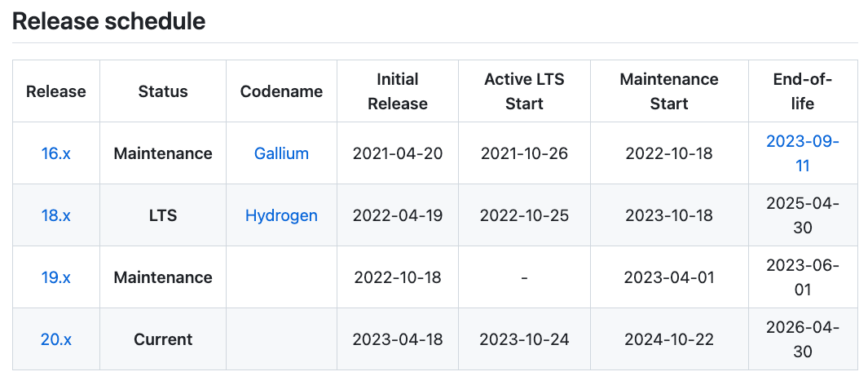Click the Codename column header
Viewport: 868px width, 385px height.
(x=281, y=91)
